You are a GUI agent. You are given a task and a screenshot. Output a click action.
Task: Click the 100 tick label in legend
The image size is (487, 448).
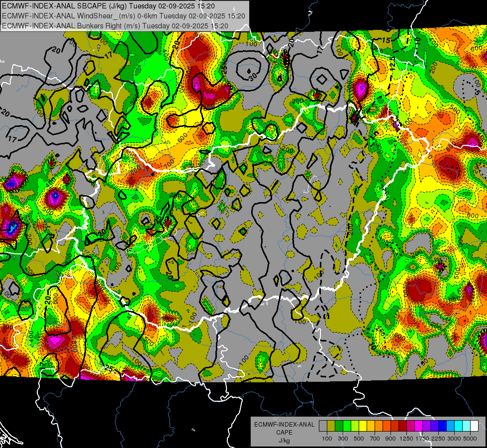click(x=327, y=439)
